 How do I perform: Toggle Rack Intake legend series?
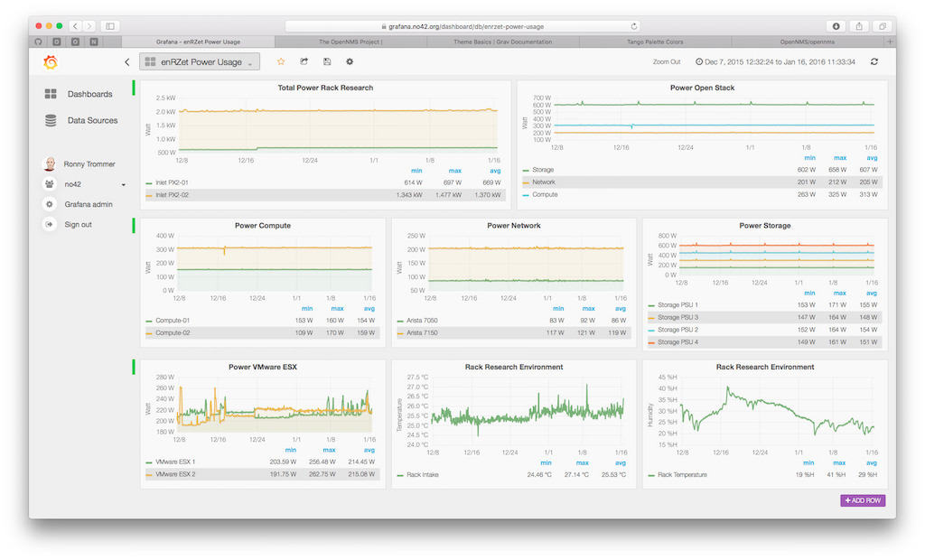click(423, 474)
